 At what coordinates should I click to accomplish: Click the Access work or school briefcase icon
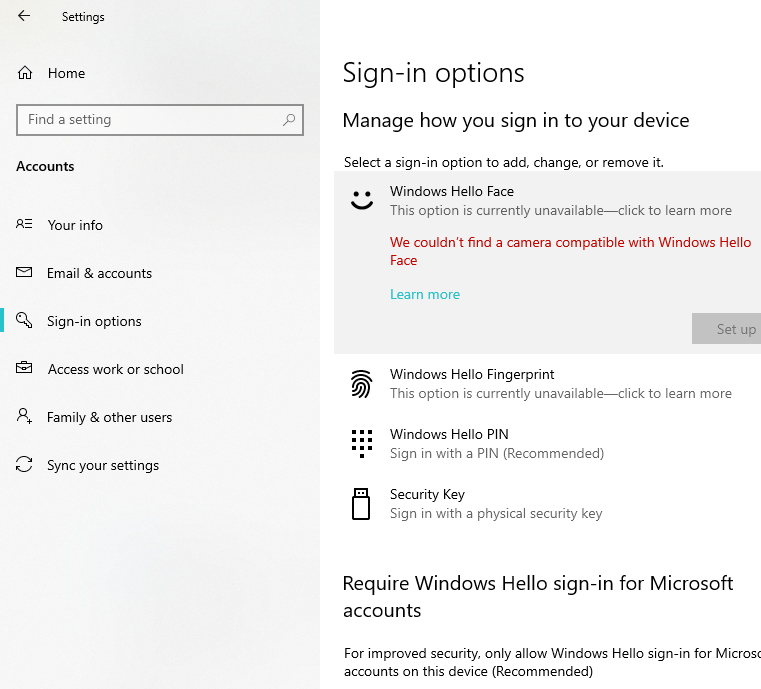point(24,368)
